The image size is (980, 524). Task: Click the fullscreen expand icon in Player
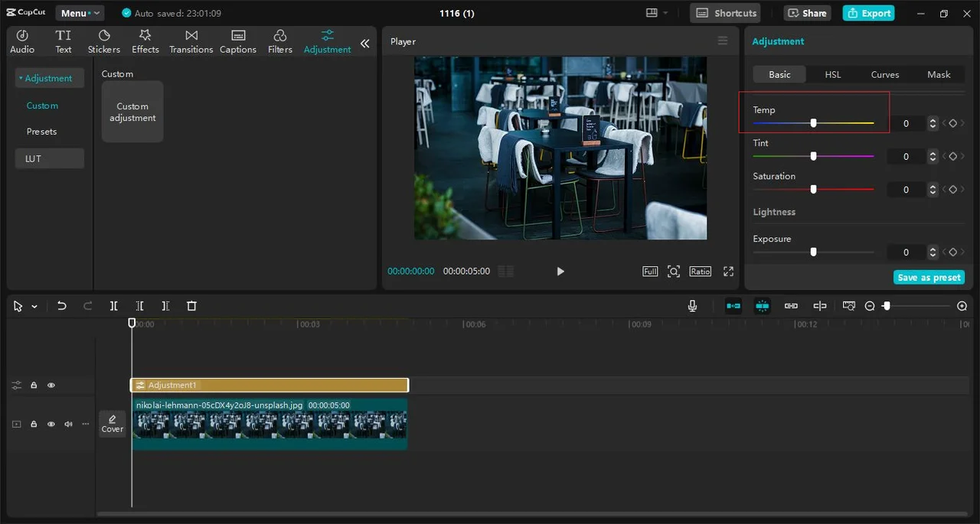[728, 272]
